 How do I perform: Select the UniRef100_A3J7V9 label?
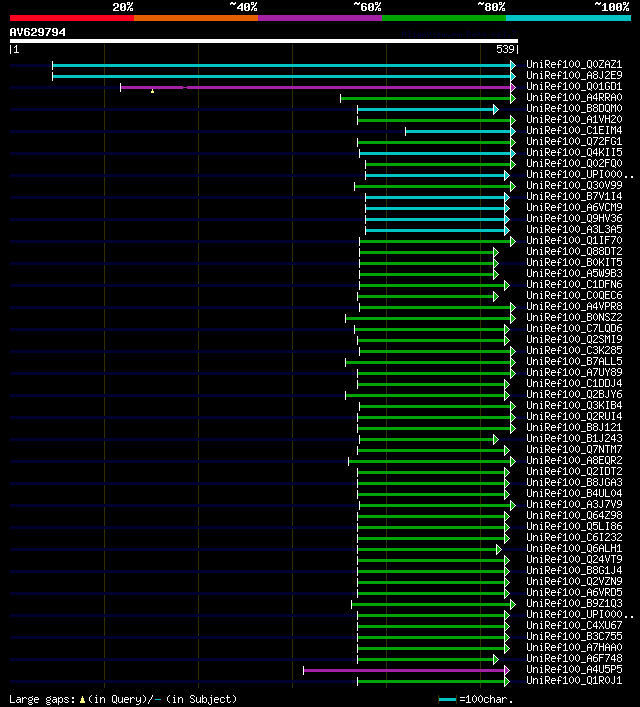[574, 505]
